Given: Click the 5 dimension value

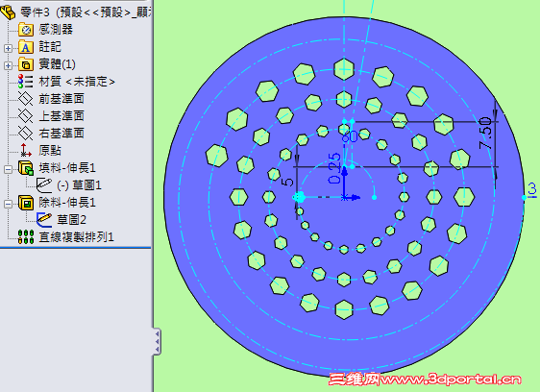Looking at the screenshot, I should point(287,182).
